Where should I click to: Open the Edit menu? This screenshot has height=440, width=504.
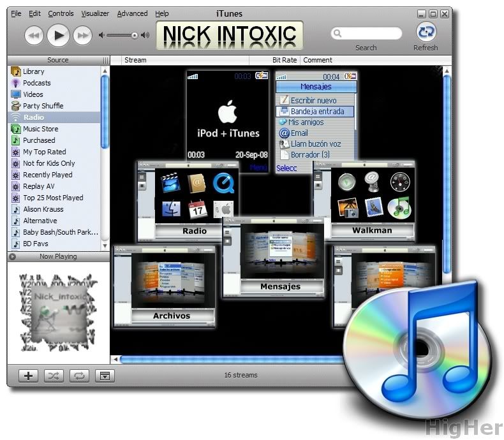tap(34, 13)
